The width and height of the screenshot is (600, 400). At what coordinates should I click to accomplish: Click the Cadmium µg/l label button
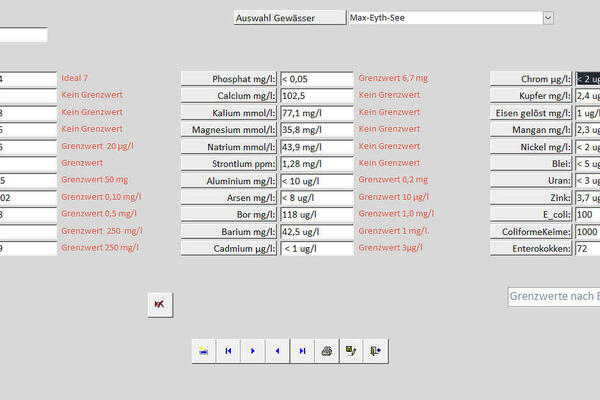point(228,248)
